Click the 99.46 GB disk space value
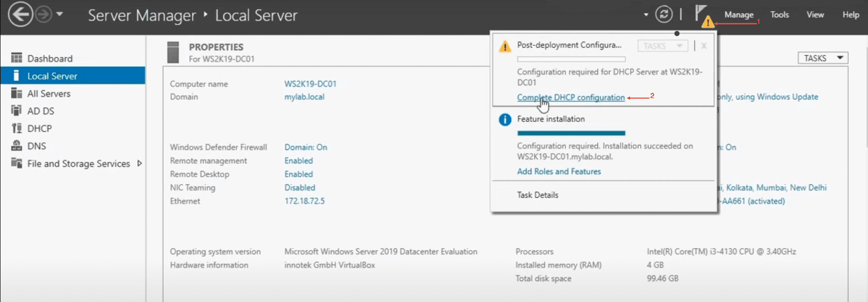 [x=663, y=278]
